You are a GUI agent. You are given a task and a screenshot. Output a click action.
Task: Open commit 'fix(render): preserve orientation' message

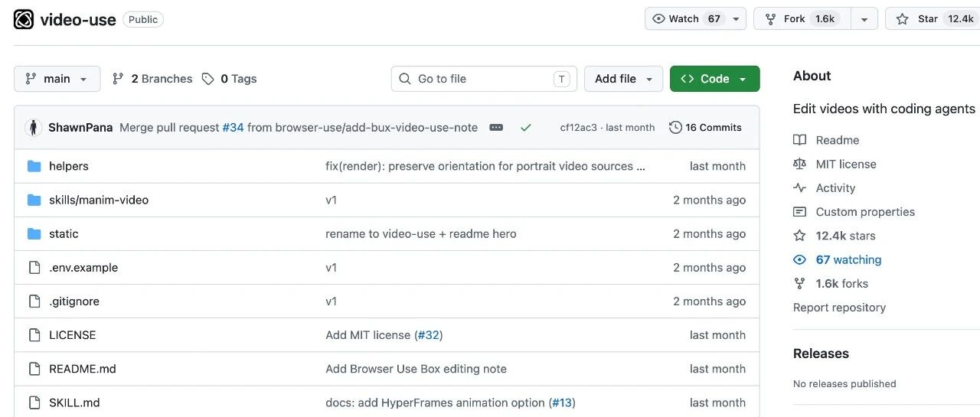pos(485,166)
